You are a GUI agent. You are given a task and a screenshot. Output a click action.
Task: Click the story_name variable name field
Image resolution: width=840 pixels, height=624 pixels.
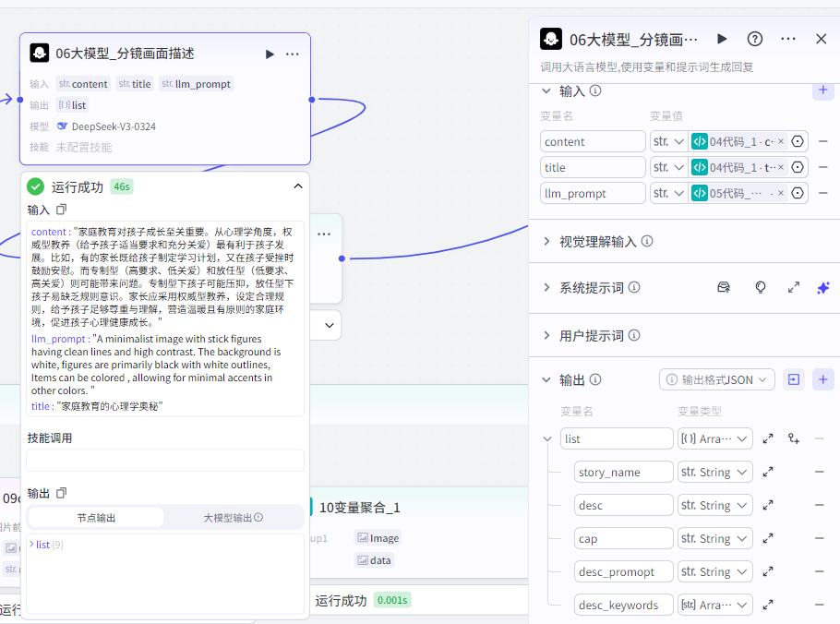tap(623, 472)
